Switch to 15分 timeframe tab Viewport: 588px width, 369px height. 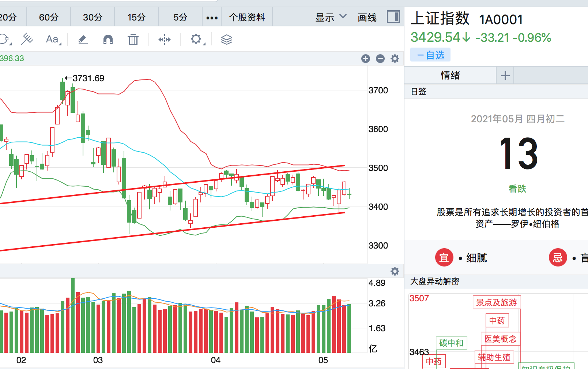[x=136, y=17]
